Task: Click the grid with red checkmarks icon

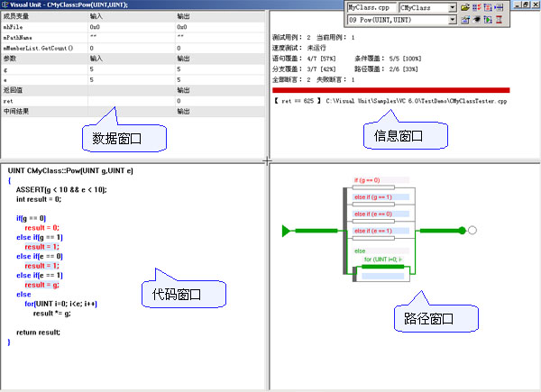Action: click(477, 7)
